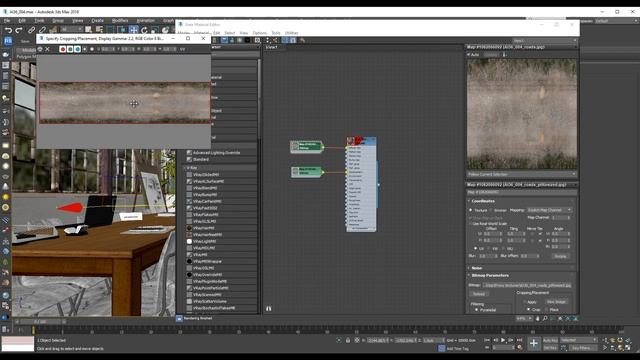Click the Auto Key button
The image size is (640, 360).
click(x=550, y=340)
